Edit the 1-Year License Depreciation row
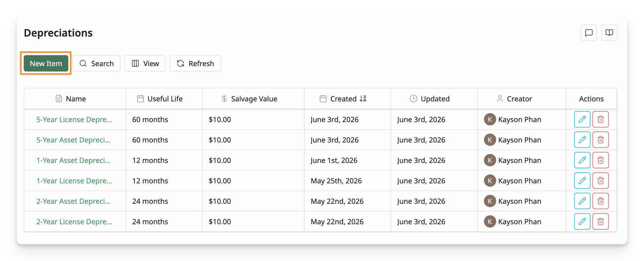644x261 pixels. [x=582, y=181]
